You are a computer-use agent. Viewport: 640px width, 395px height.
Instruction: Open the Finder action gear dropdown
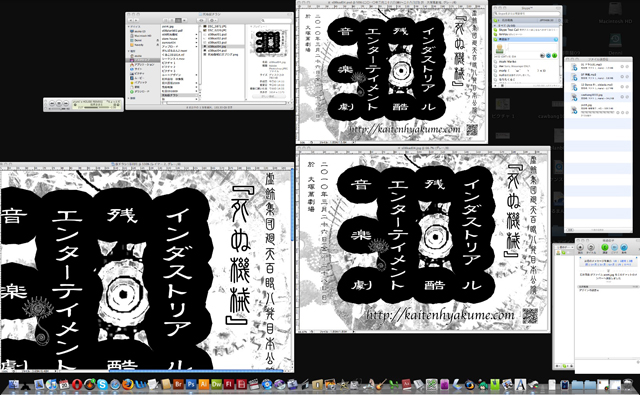[213, 20]
